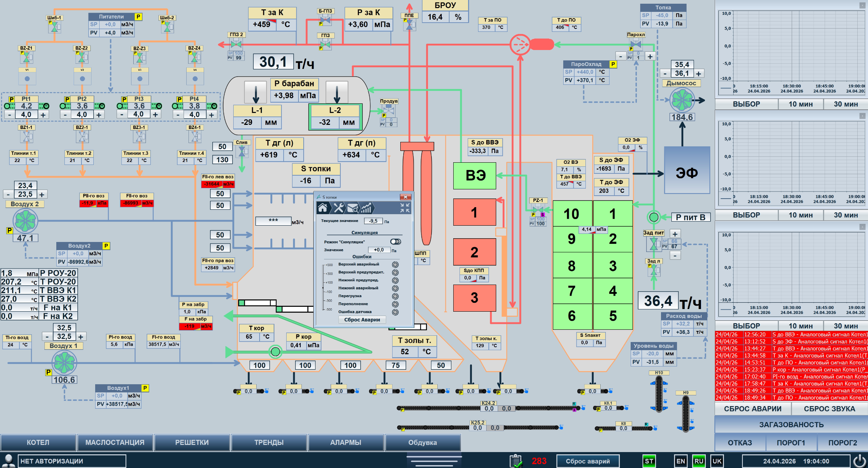Click the Продув valve icon

[388, 110]
